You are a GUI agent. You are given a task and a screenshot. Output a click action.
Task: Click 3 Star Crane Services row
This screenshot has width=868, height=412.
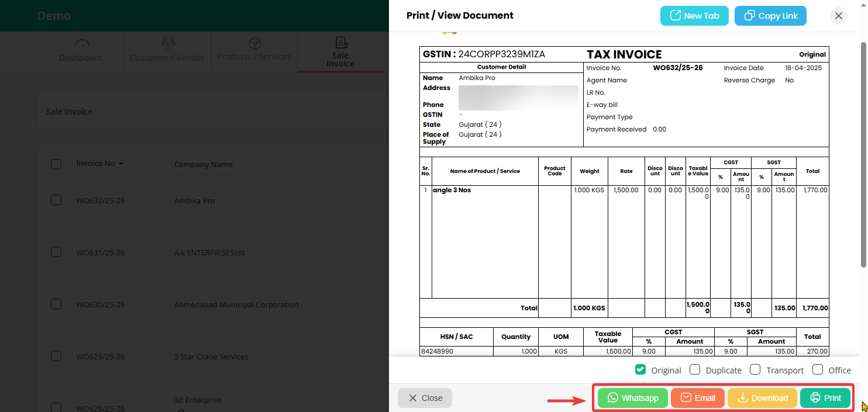[x=211, y=356]
